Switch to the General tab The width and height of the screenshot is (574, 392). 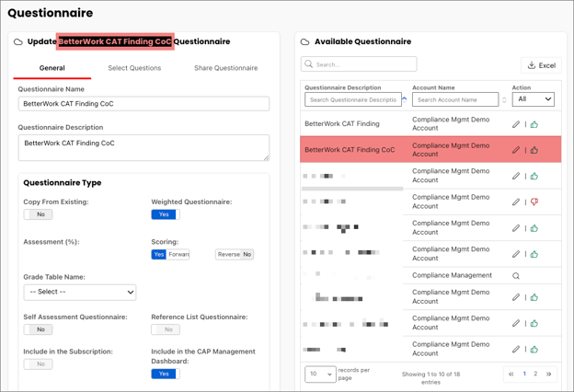click(x=52, y=68)
